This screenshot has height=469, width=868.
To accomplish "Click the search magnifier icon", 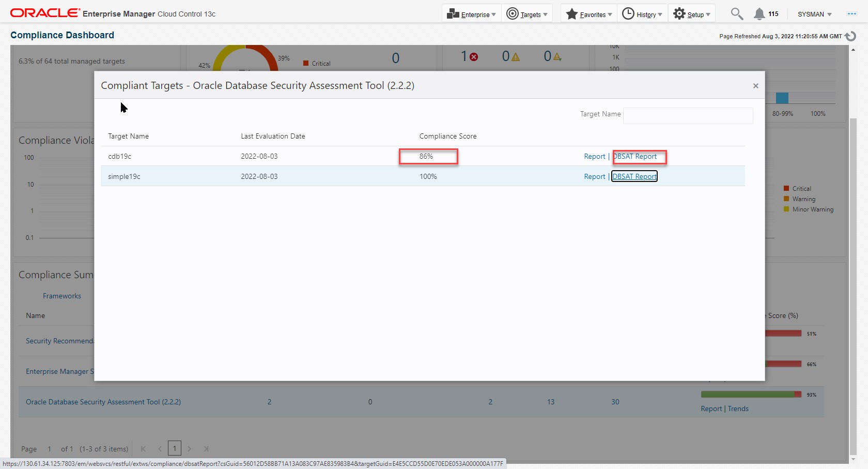I will coord(737,14).
